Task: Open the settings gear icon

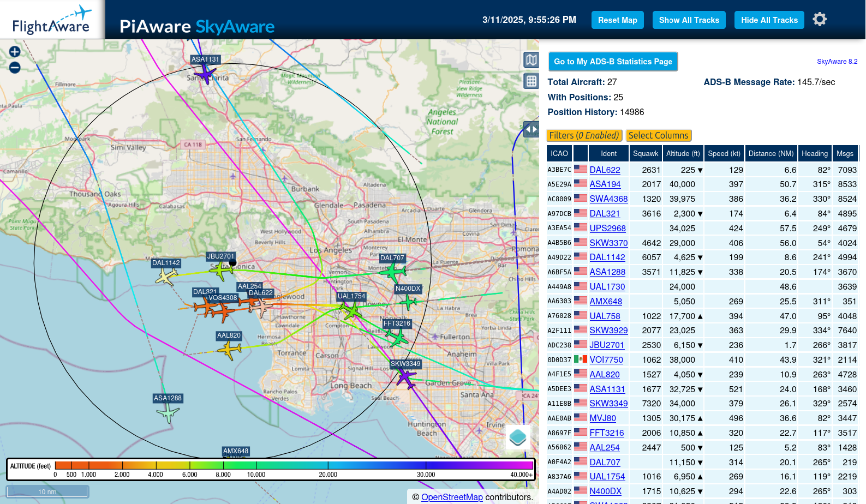Action: click(x=820, y=20)
